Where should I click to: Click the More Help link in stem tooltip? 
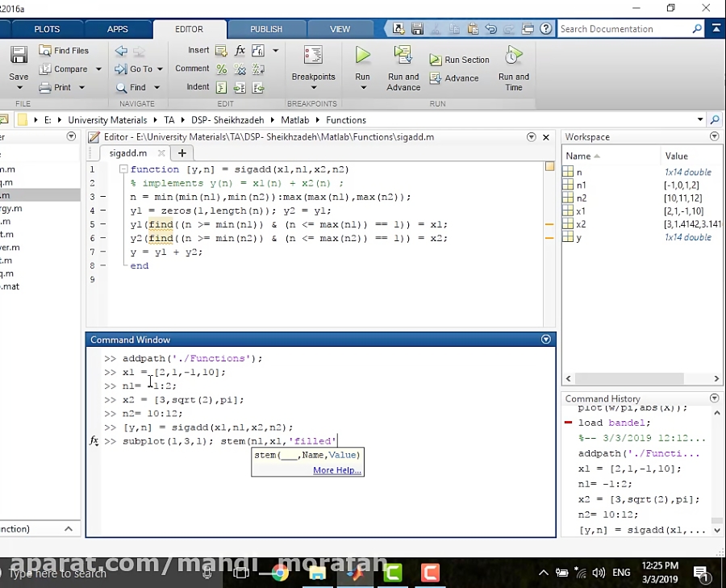point(336,470)
